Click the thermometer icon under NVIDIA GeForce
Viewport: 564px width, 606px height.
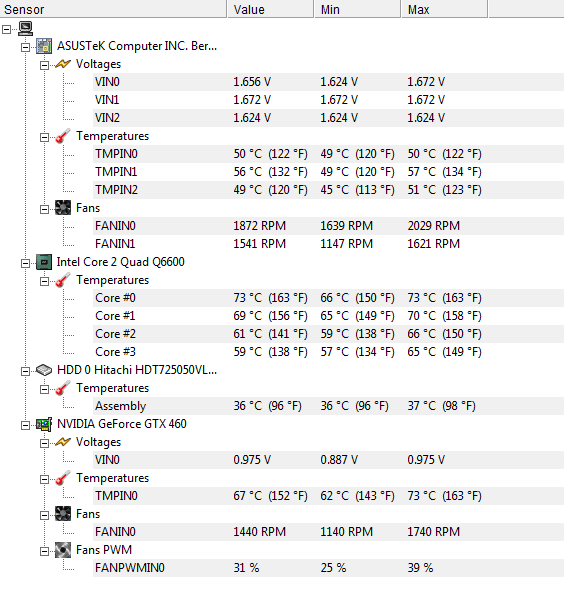coord(63,478)
